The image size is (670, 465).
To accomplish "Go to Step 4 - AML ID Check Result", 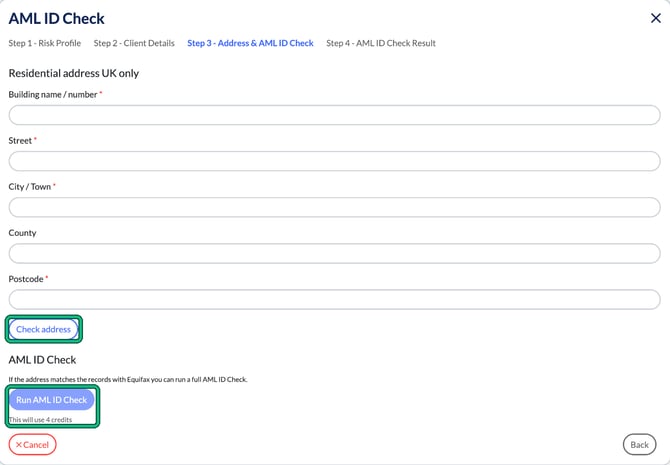I will [x=381, y=43].
